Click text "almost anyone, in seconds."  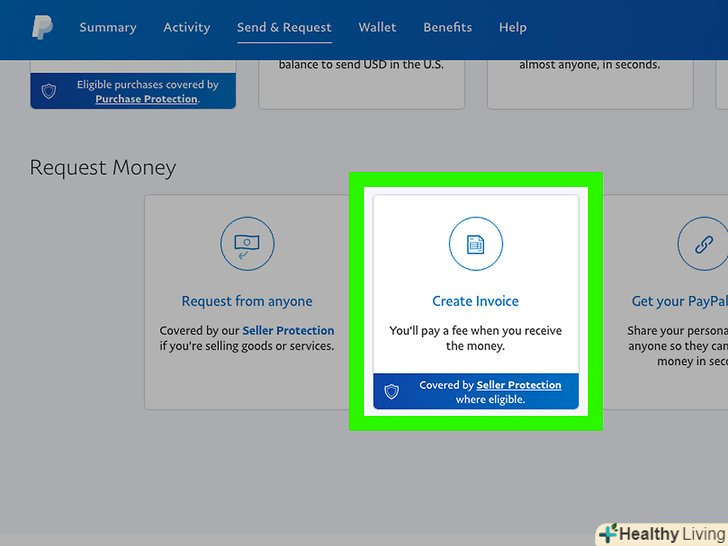pyautogui.click(x=590, y=65)
